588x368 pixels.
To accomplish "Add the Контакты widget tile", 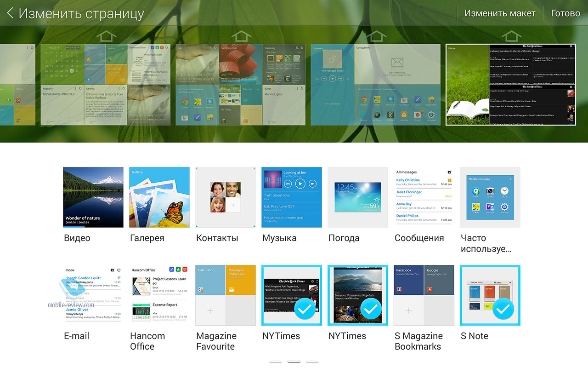I will [226, 197].
